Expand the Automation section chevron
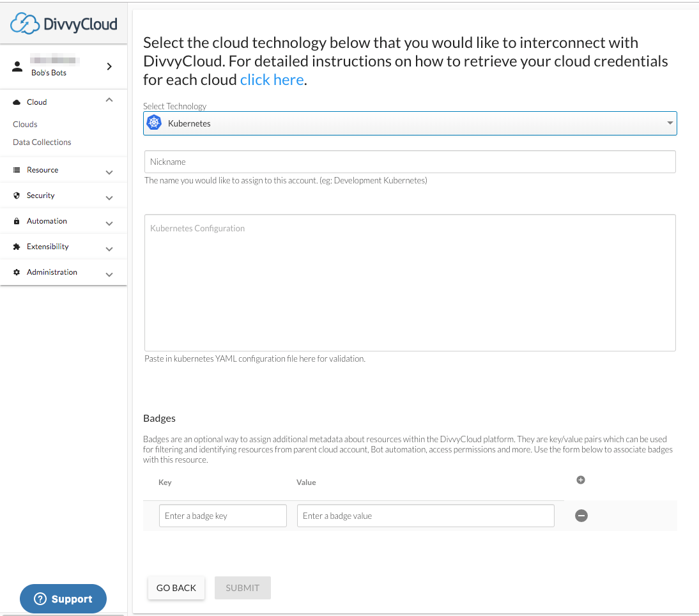Viewport: 699px width, 616px height. coord(109,223)
